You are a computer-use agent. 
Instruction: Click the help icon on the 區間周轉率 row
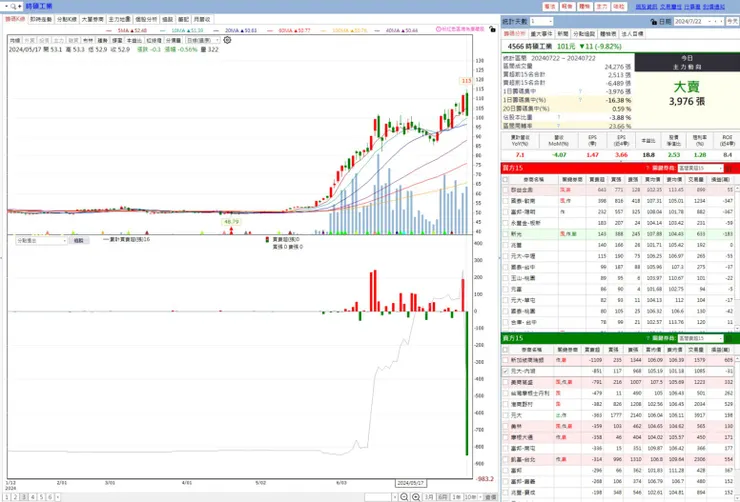tap(558, 126)
